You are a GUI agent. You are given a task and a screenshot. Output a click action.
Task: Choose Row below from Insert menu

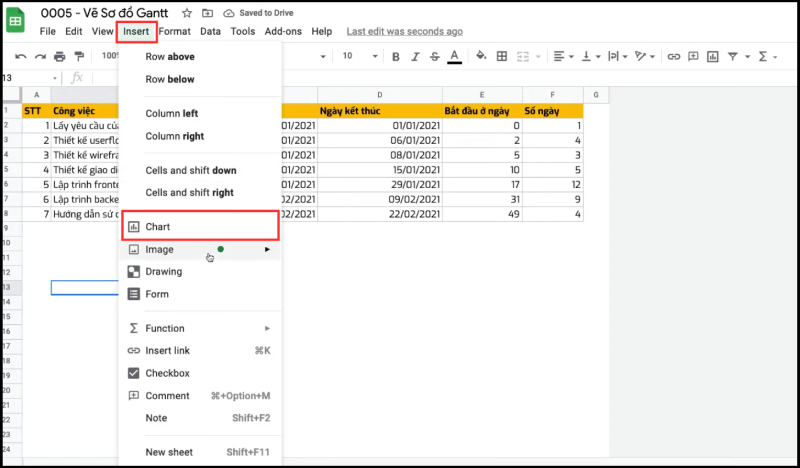pos(200,79)
